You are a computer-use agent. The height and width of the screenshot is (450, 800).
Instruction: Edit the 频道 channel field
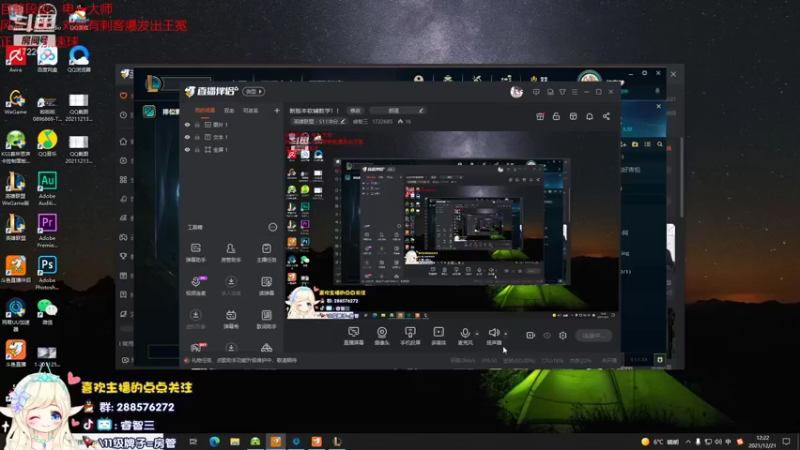click(x=397, y=110)
